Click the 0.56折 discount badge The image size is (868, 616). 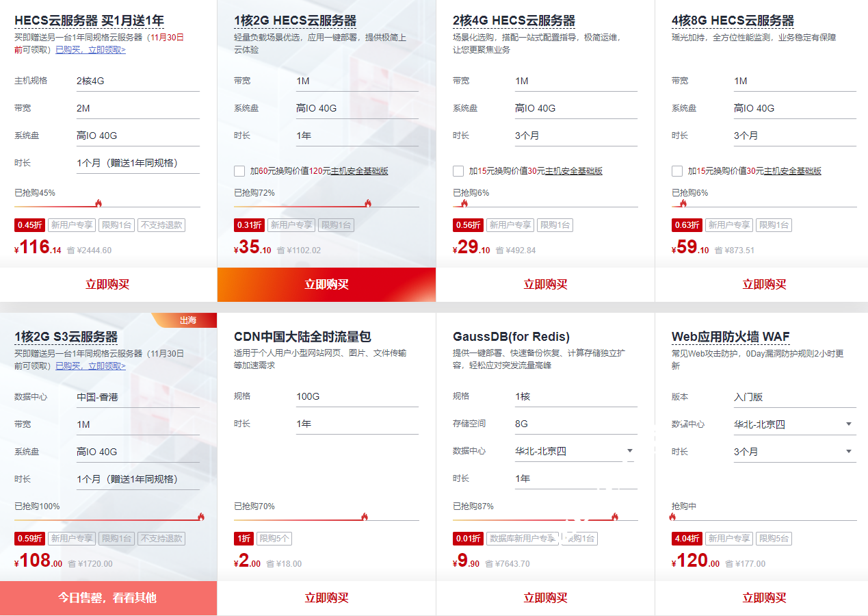click(x=468, y=224)
